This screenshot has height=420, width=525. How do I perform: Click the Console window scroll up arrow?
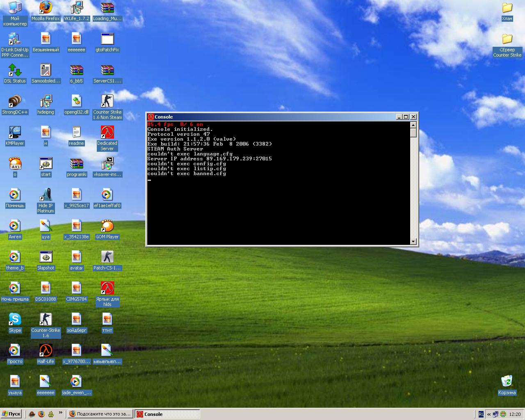[x=413, y=125]
